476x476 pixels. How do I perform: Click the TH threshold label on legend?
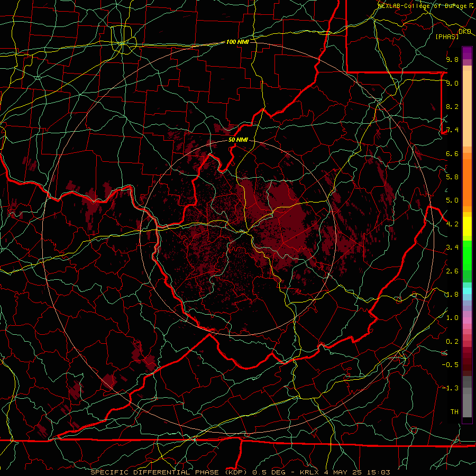(x=454, y=412)
